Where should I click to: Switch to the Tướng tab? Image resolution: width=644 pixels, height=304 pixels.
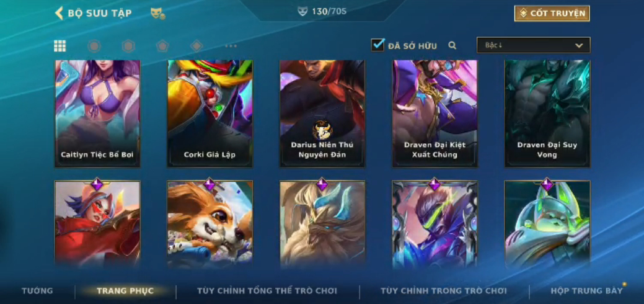(37, 291)
